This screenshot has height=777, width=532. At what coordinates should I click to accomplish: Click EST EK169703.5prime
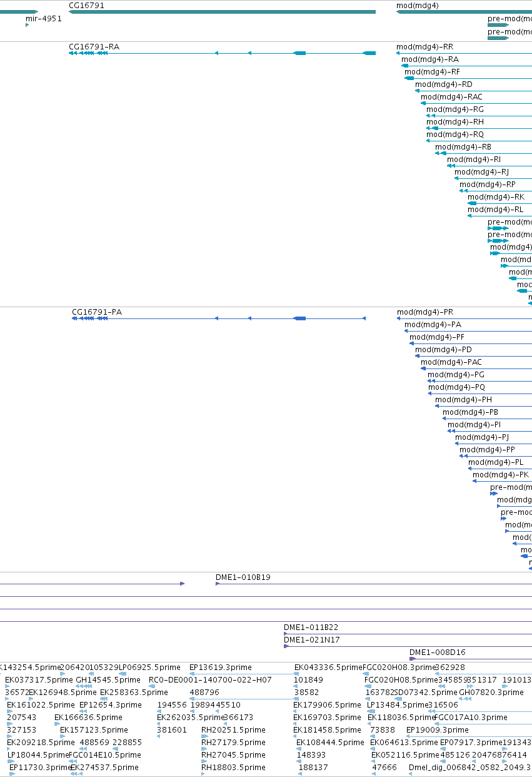tap(328, 717)
